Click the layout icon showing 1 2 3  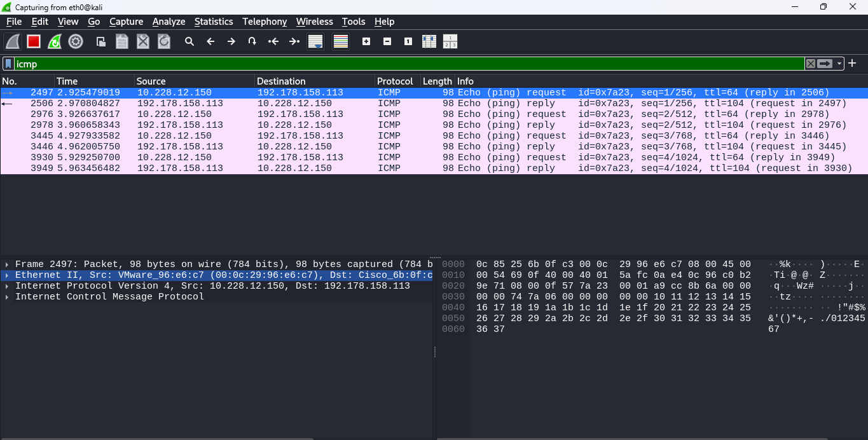[450, 41]
